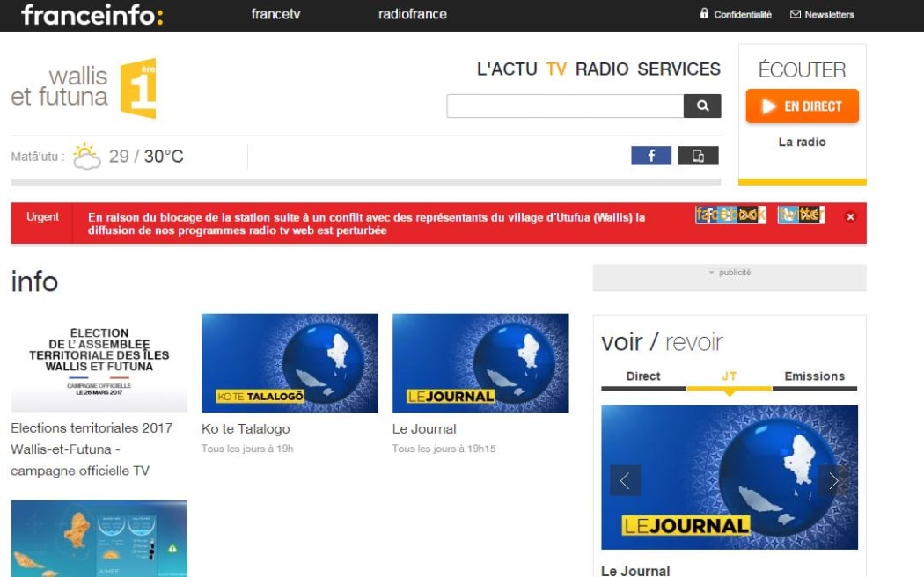Click the Mata'utu temperature 29 / 30°C

[146, 156]
